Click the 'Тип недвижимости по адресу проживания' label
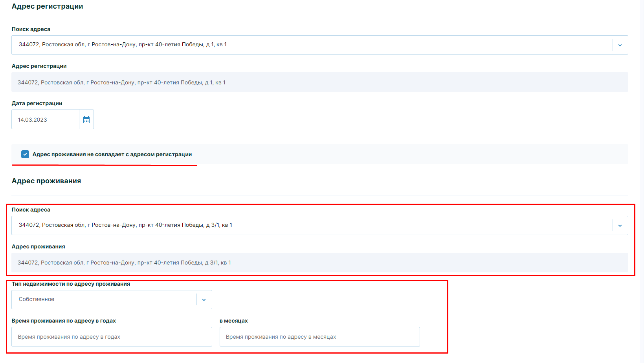Image resolution: width=644 pixels, height=363 pixels. click(x=71, y=284)
